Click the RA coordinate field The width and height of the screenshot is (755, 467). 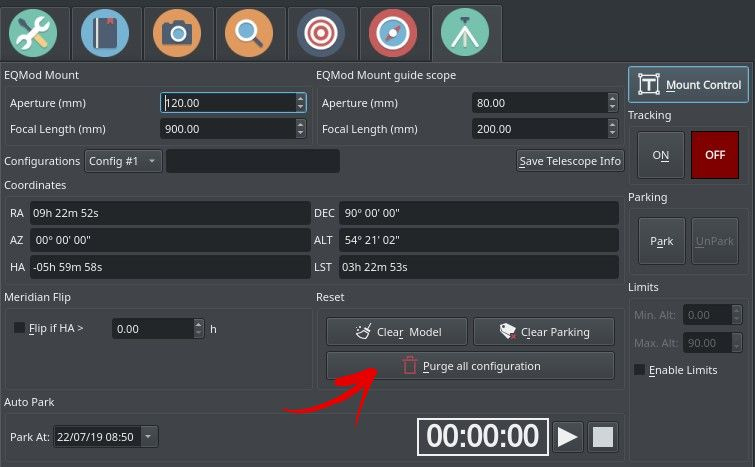point(170,213)
